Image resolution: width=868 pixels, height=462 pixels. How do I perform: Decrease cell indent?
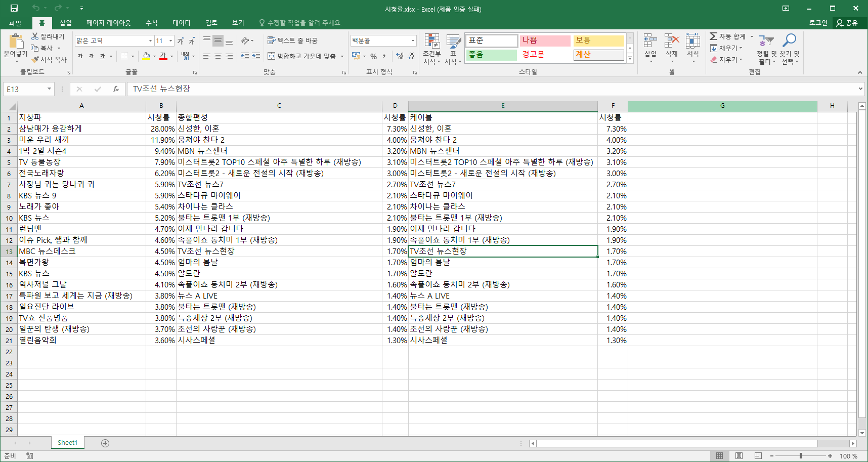point(245,56)
